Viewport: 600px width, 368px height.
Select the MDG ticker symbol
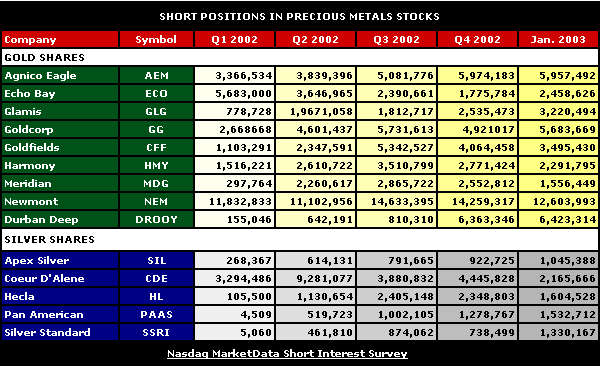(156, 183)
